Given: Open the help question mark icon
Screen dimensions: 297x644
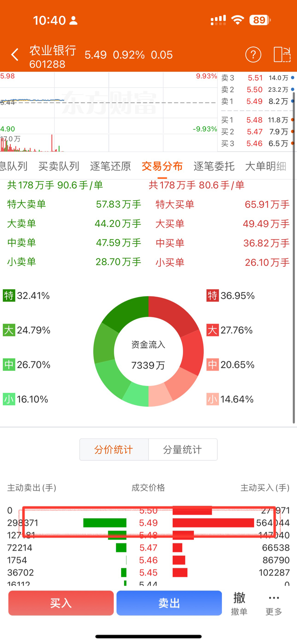Looking at the screenshot, I should tap(253, 55).
